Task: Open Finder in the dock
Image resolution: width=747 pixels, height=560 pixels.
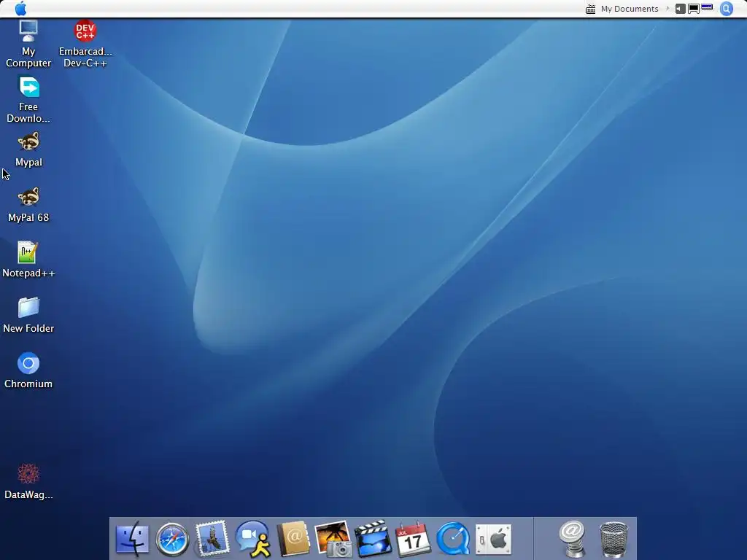Action: point(132,539)
